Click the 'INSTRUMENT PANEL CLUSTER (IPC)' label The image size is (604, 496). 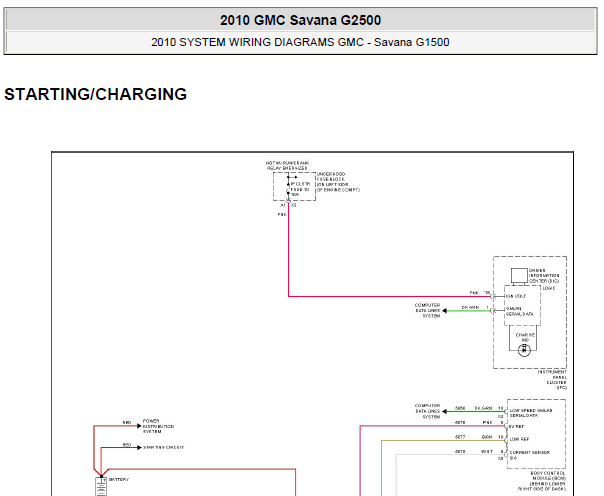click(x=553, y=380)
